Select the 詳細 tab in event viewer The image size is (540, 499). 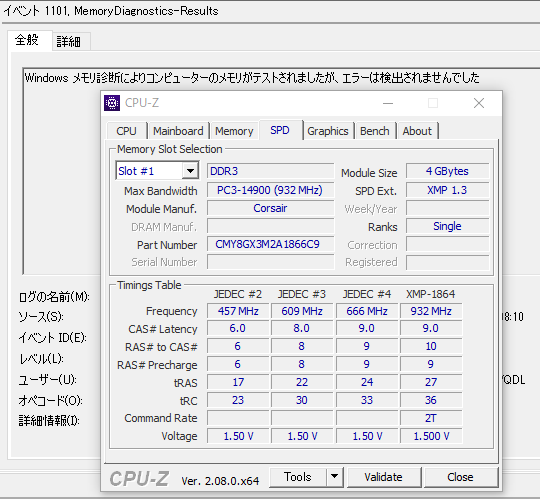[x=69, y=42]
